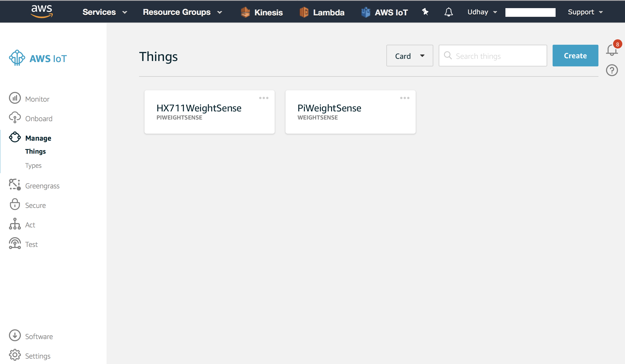Viewport: 625px width, 364px height.
Task: Open the Settings gear icon
Action: coord(15,355)
